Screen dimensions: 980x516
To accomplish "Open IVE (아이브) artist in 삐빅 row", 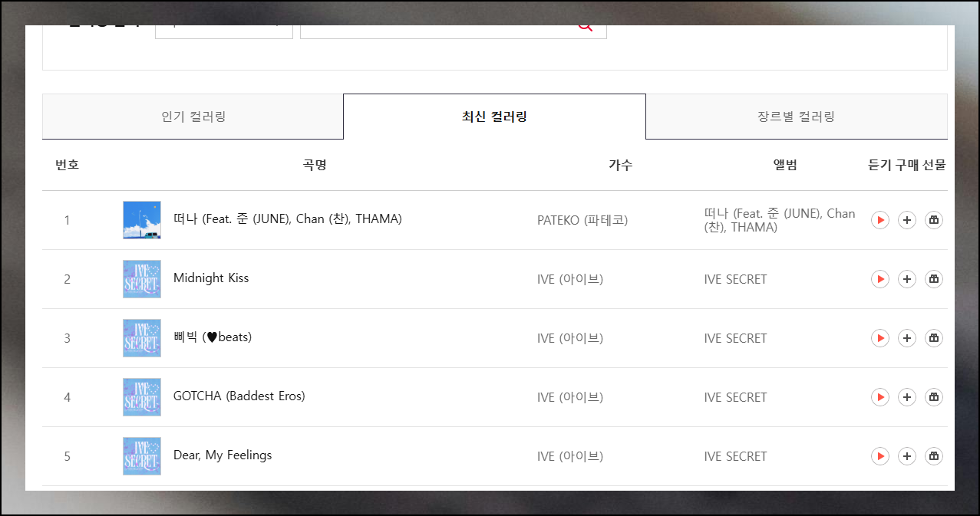I will pos(570,338).
